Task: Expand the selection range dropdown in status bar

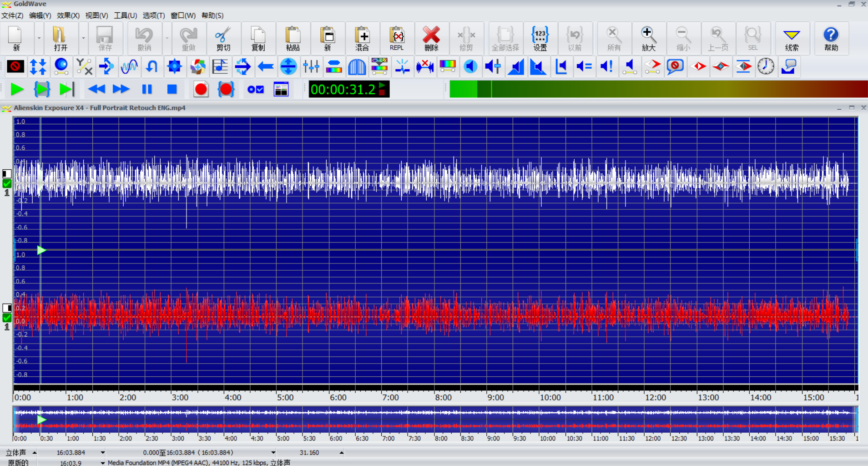Action: 273,453
